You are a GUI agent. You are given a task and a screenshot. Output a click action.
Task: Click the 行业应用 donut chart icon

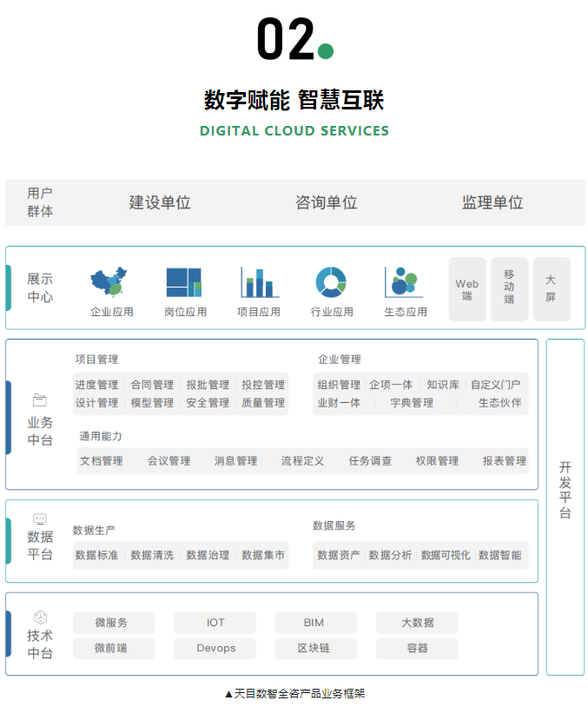[331, 281]
